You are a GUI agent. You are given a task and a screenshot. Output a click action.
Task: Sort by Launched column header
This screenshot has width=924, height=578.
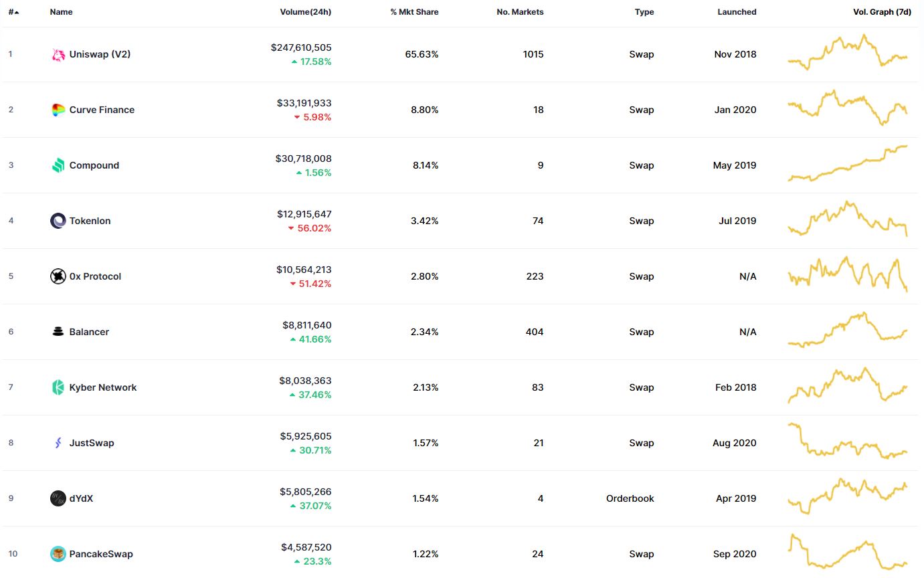pyautogui.click(x=737, y=12)
